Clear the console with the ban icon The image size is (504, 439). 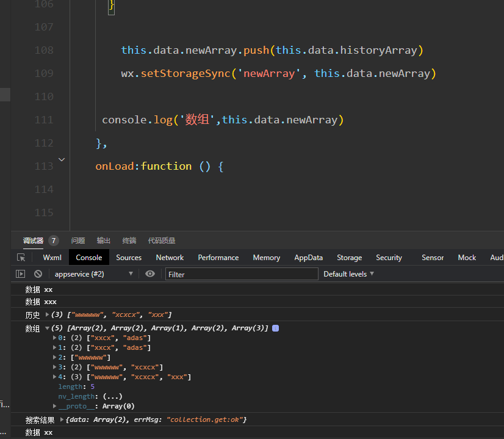tap(38, 274)
